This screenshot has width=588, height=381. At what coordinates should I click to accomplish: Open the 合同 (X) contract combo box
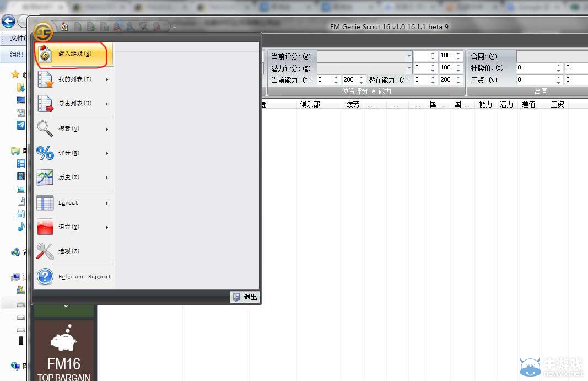pos(552,56)
